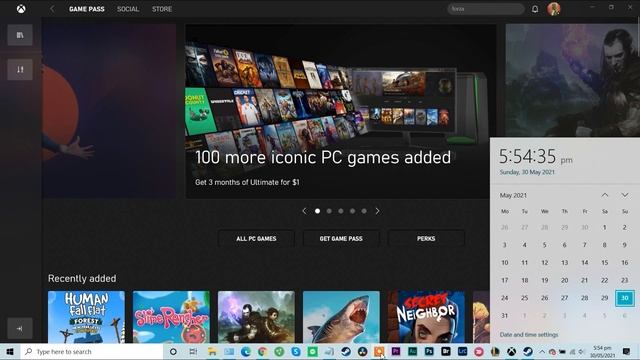The image size is (640, 360).
Task: Launch Google Chrome from the taskbar
Action: click(x=262, y=351)
